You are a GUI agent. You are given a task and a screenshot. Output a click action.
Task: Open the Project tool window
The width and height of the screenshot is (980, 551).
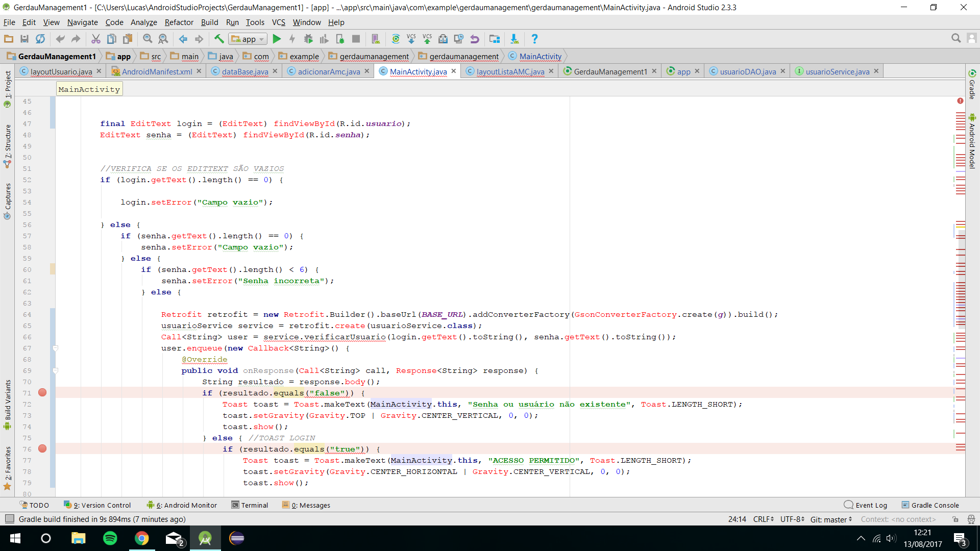click(x=7, y=89)
